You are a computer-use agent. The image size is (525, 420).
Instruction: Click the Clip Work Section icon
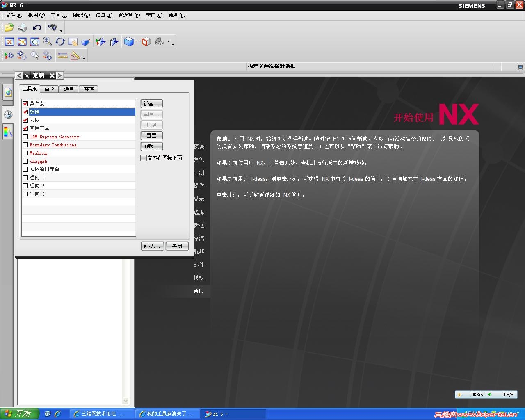point(114,41)
